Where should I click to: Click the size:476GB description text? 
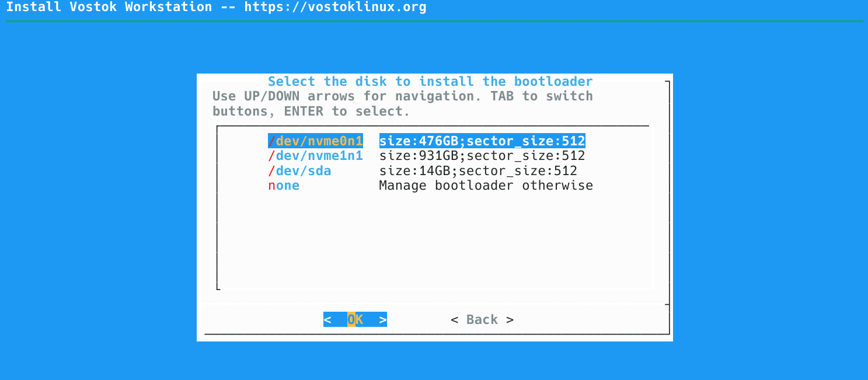482,141
